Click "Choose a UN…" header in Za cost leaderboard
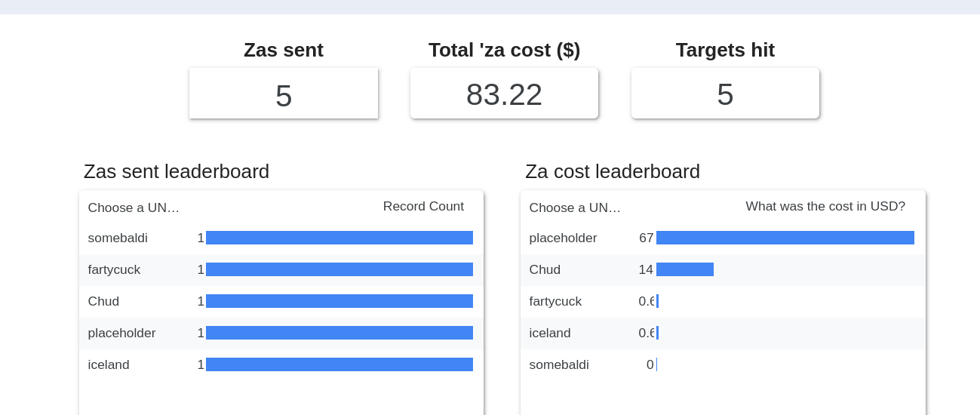 [575, 208]
